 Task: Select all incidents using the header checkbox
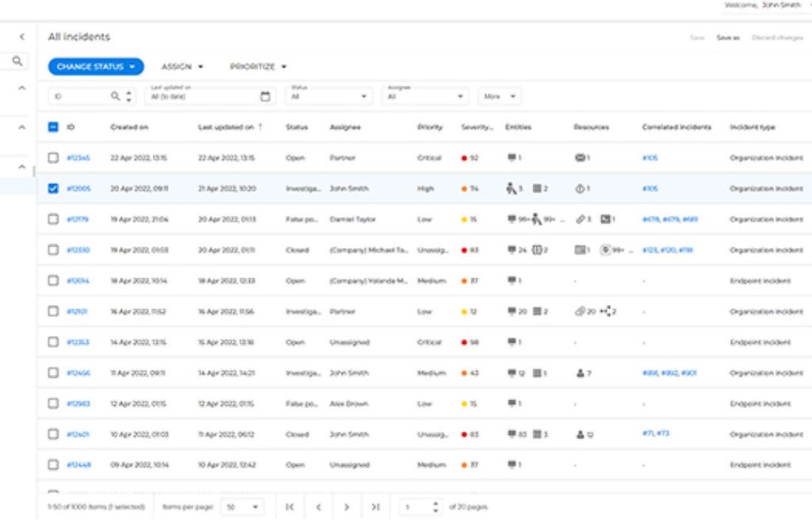(x=55, y=128)
